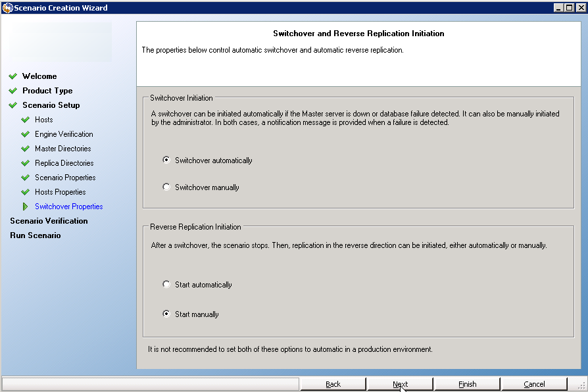Minimize the Scenario Creation Wizard window
588x392 pixels.
click(x=558, y=7)
